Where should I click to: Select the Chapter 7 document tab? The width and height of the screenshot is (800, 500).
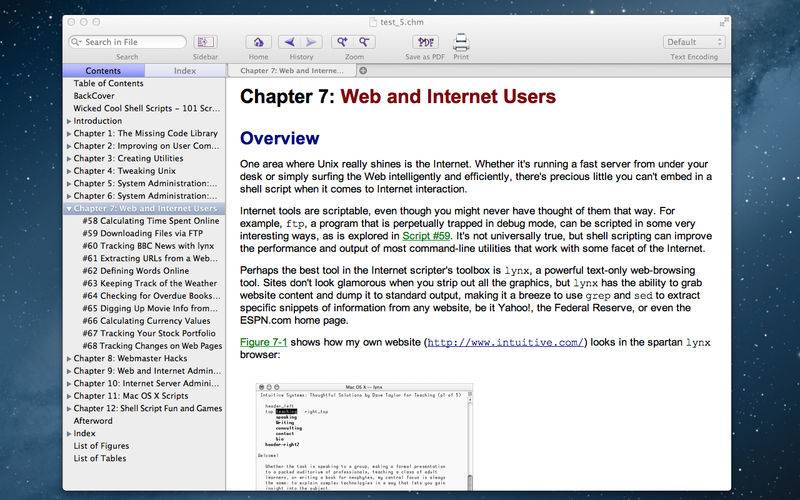[292, 71]
